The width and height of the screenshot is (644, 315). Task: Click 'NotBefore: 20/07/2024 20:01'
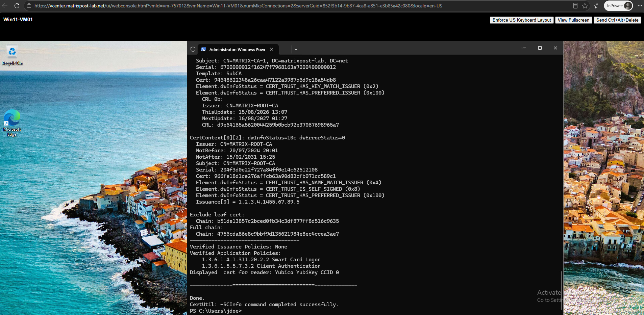[237, 151]
